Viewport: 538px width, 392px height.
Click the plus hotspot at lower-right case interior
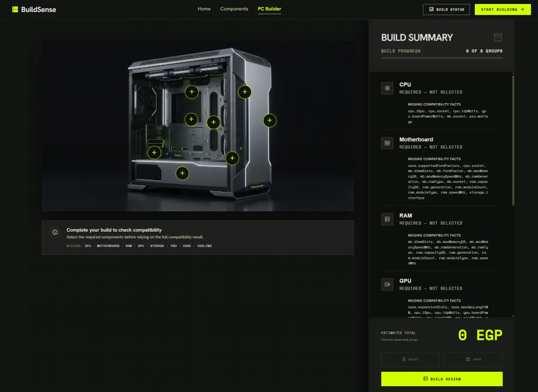tap(232, 158)
